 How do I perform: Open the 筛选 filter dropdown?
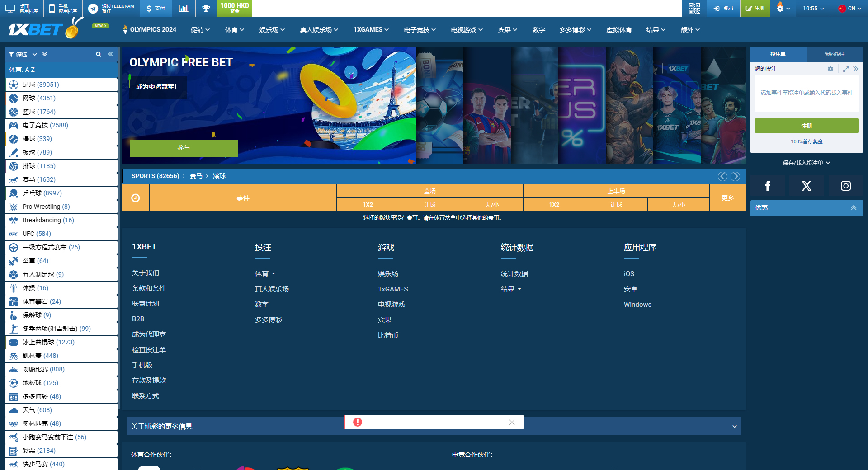tap(23, 54)
